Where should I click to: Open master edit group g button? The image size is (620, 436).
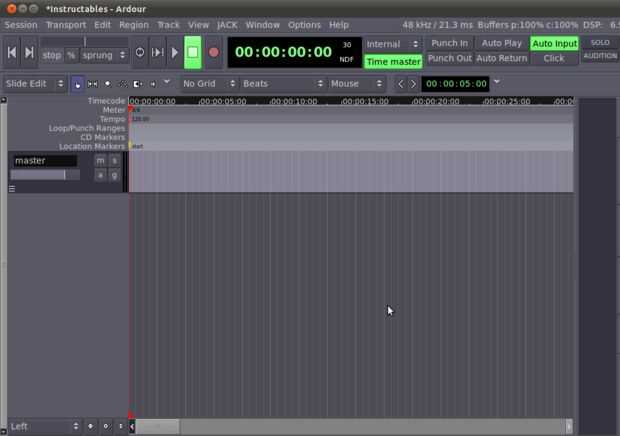114,175
